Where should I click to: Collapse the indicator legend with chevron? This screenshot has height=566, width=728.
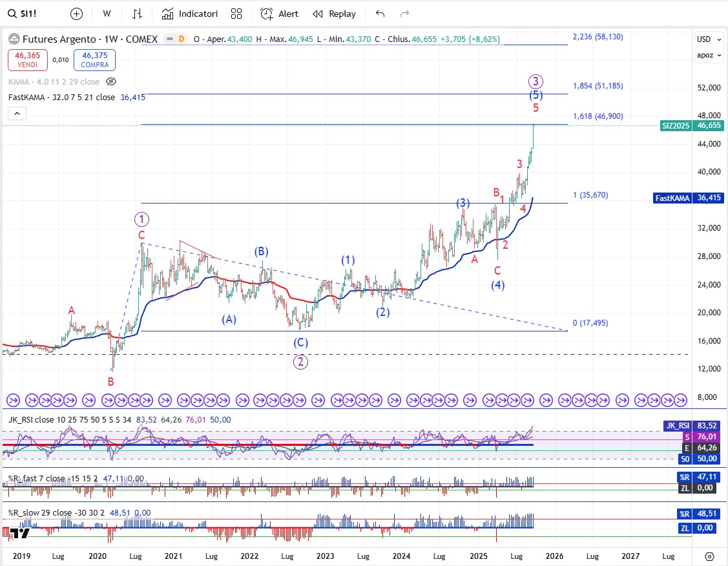(17, 114)
